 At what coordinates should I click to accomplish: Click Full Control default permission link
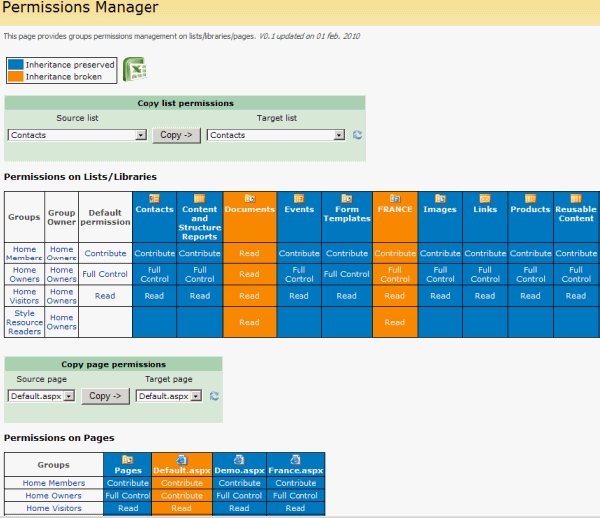coord(105,274)
